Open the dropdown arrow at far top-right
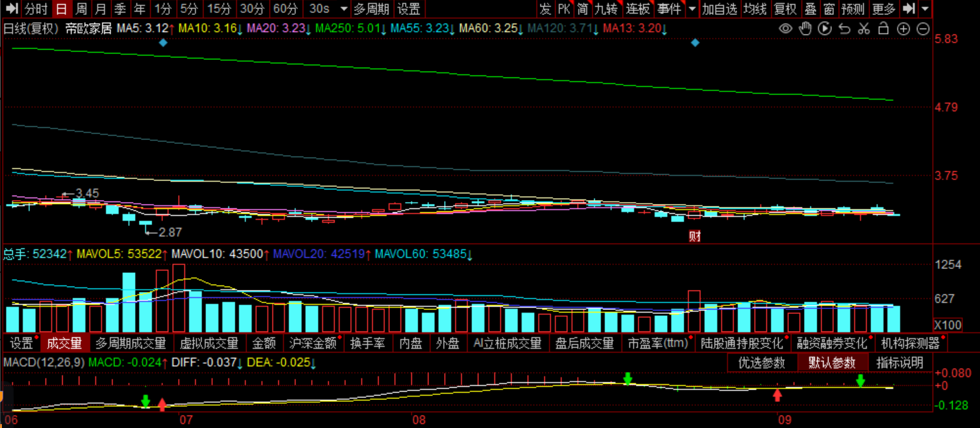This screenshot has width=980, height=428. (x=925, y=9)
